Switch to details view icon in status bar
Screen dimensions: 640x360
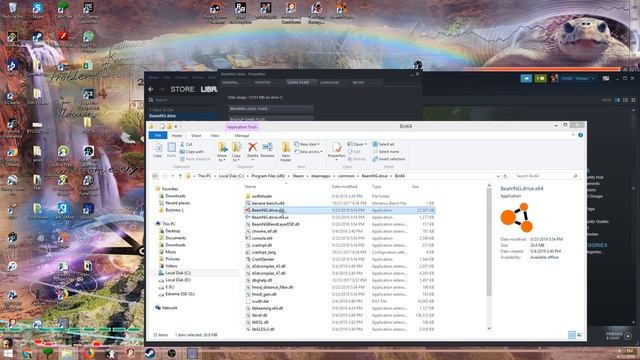click(x=572, y=335)
